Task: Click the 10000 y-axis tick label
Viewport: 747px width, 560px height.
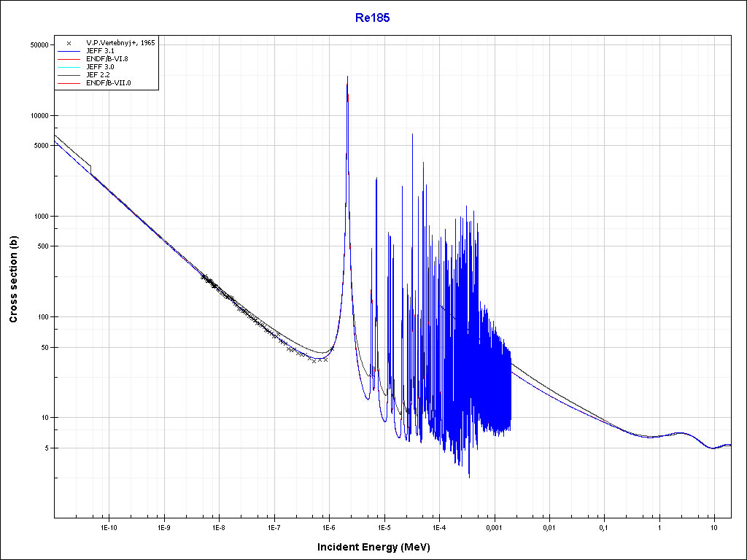Action: tap(37, 115)
